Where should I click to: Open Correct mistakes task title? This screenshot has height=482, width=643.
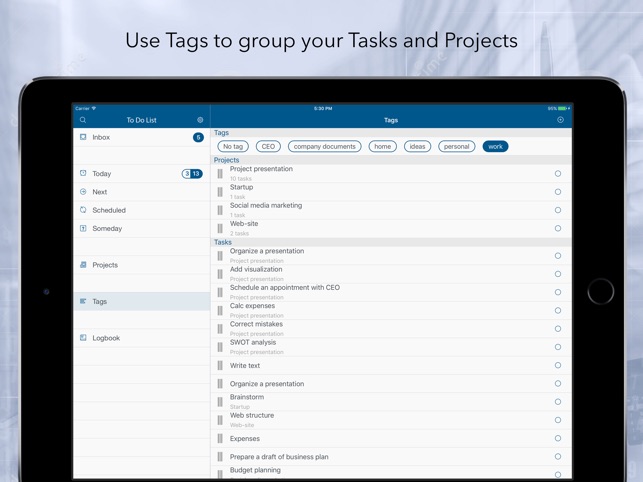tap(256, 324)
